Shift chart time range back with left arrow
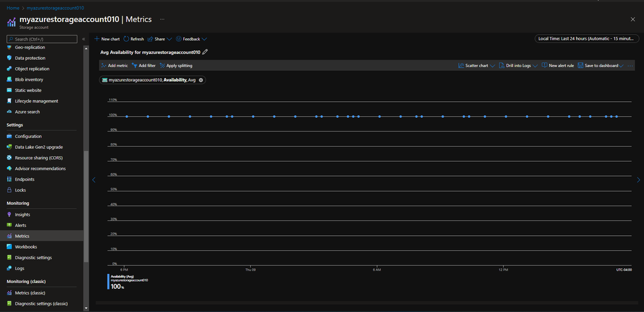Viewport: 644px width, 312px height. [x=93, y=180]
